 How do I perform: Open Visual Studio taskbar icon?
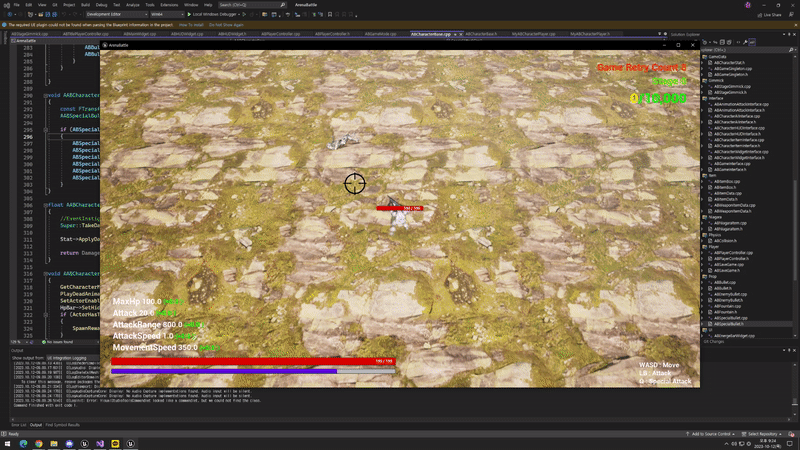click(x=100, y=444)
